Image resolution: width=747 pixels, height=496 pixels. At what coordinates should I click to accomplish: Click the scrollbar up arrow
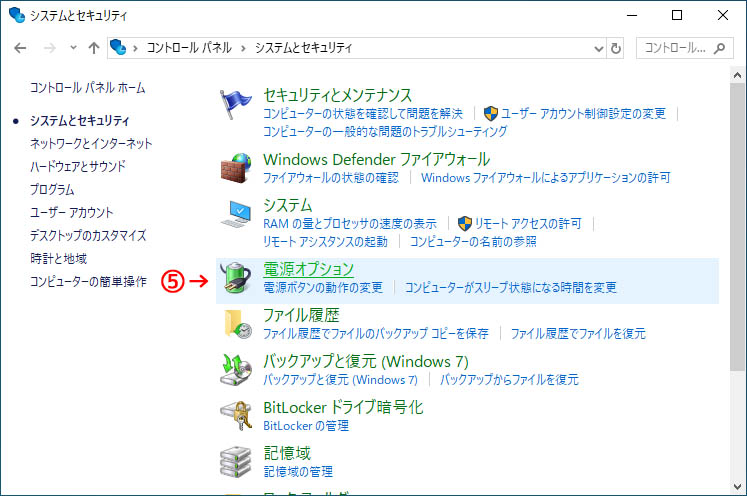point(737,75)
